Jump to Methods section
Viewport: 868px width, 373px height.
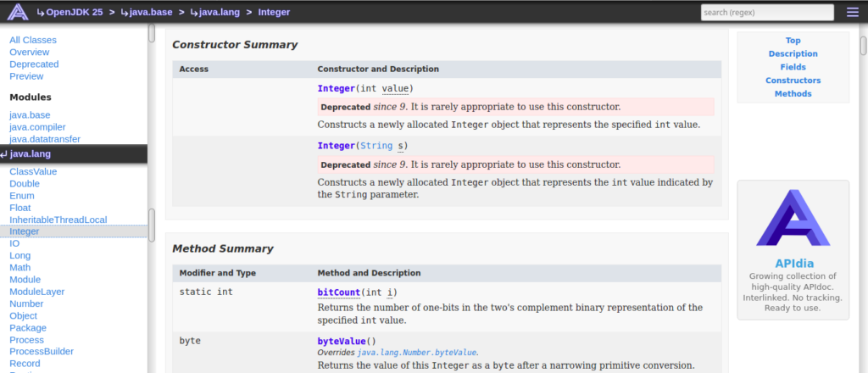(x=793, y=93)
